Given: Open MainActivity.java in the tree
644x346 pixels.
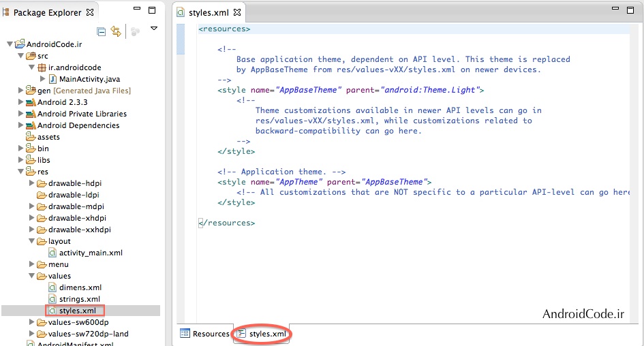Looking at the screenshot, I should (89, 79).
